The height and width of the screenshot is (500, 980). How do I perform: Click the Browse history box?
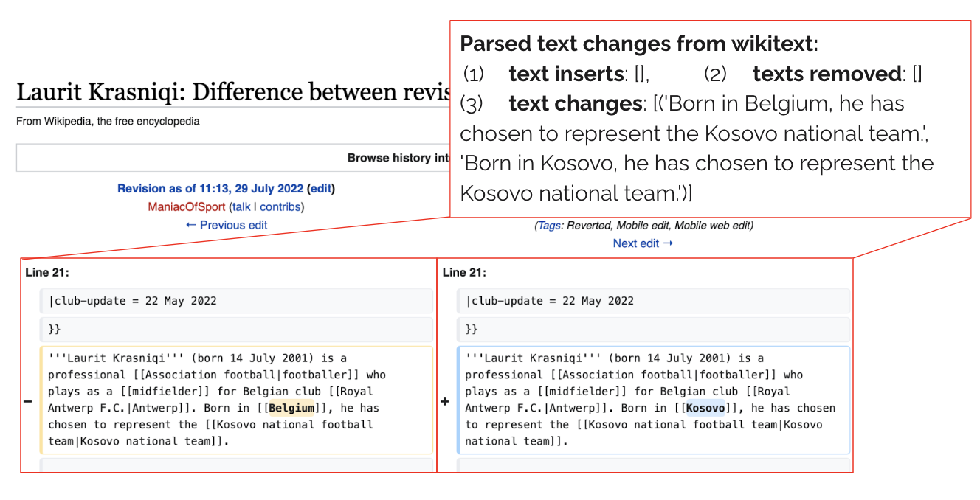point(233,158)
